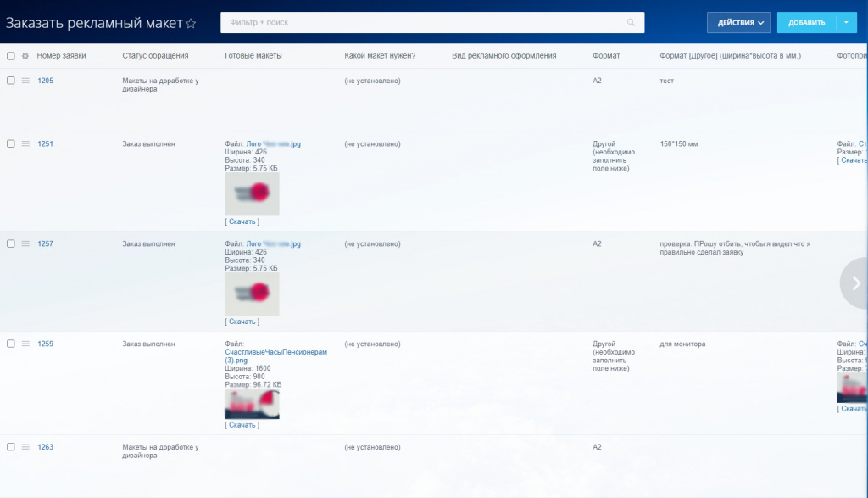Sort by Формат column header
This screenshot has height=498, width=868.
click(x=606, y=56)
